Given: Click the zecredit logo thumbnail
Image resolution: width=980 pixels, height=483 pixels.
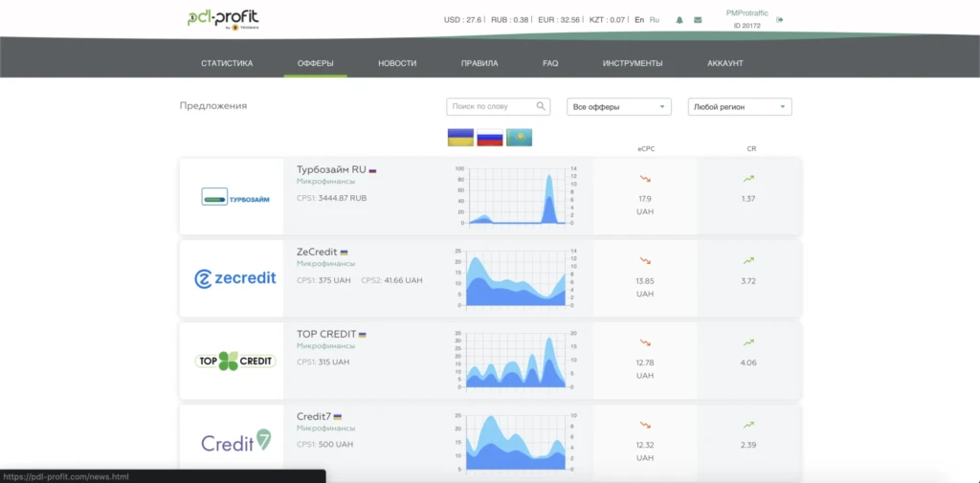Looking at the screenshot, I should pyautogui.click(x=235, y=278).
